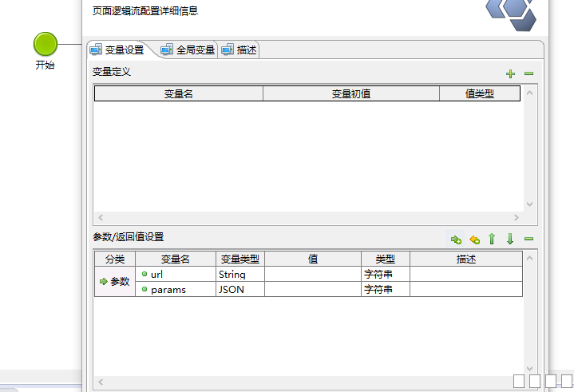The width and height of the screenshot is (574, 392).
Task: Move row down with green down arrow
Action: pos(510,239)
